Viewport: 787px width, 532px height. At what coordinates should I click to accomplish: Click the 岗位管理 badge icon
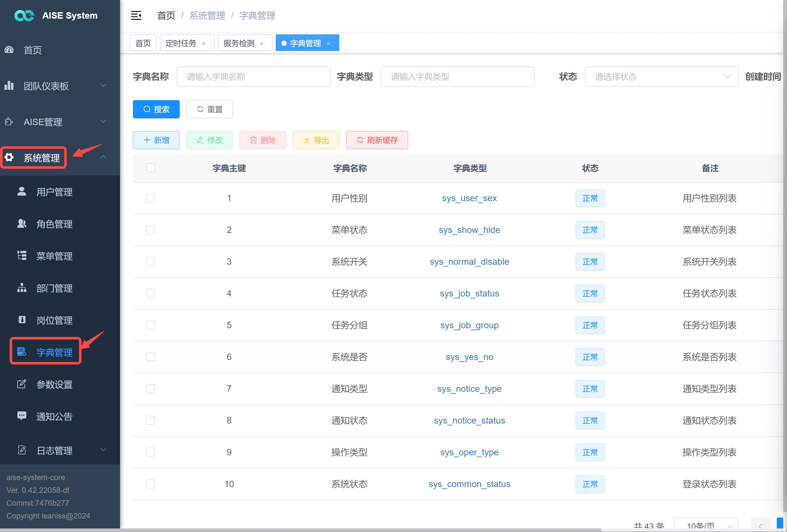22,320
